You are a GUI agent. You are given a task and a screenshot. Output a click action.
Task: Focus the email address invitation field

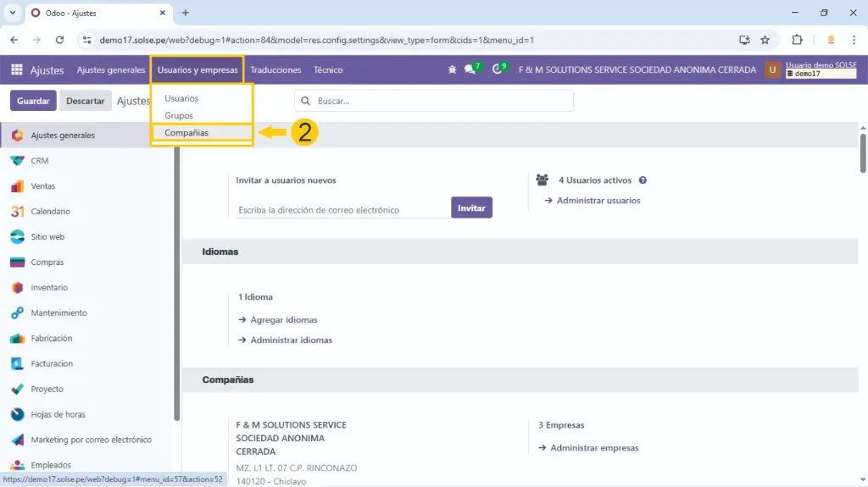point(342,210)
